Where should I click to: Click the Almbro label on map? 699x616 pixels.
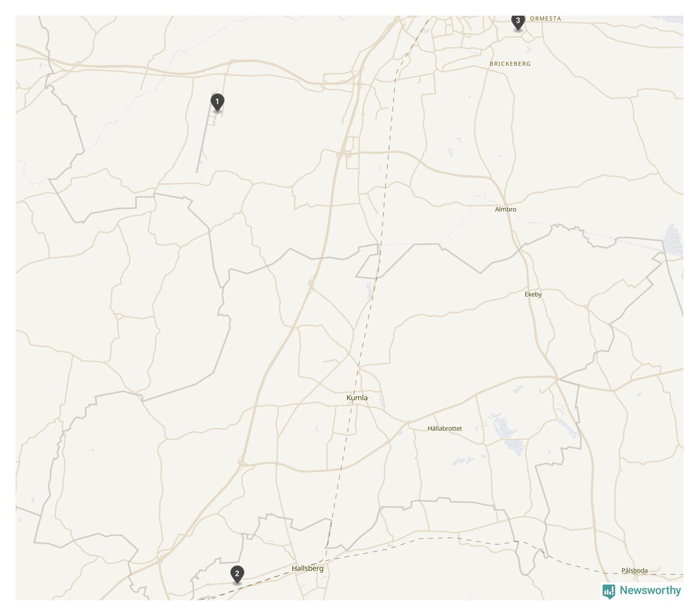pyautogui.click(x=505, y=209)
